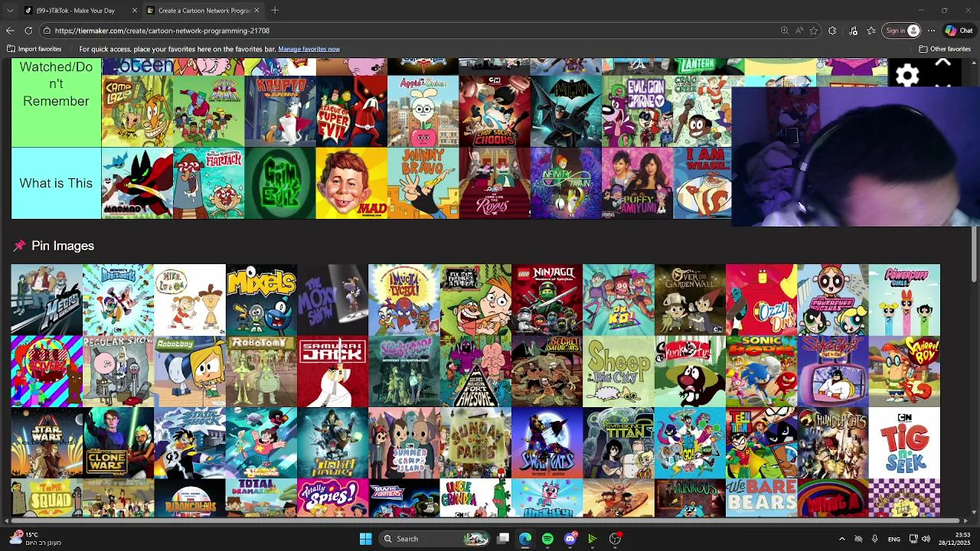This screenshot has height=551, width=980.
Task: Click the read aloud icon in address bar
Action: pos(799,31)
